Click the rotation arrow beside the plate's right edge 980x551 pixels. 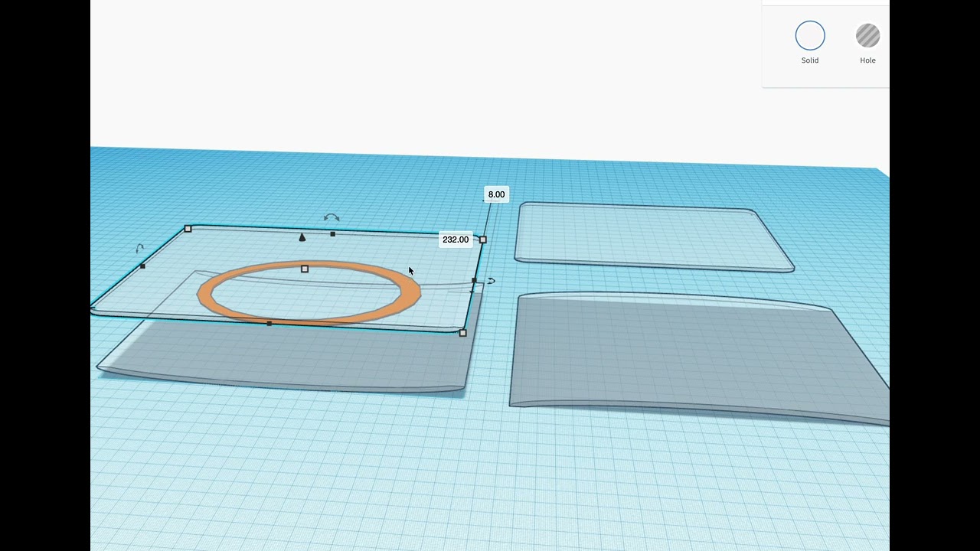[491, 281]
